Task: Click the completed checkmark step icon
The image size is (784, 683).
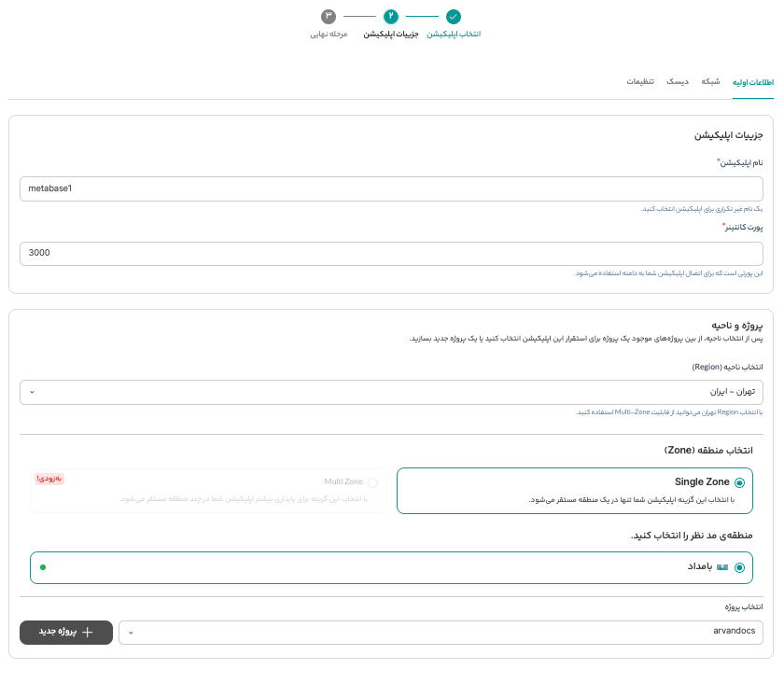Action: coord(453,16)
